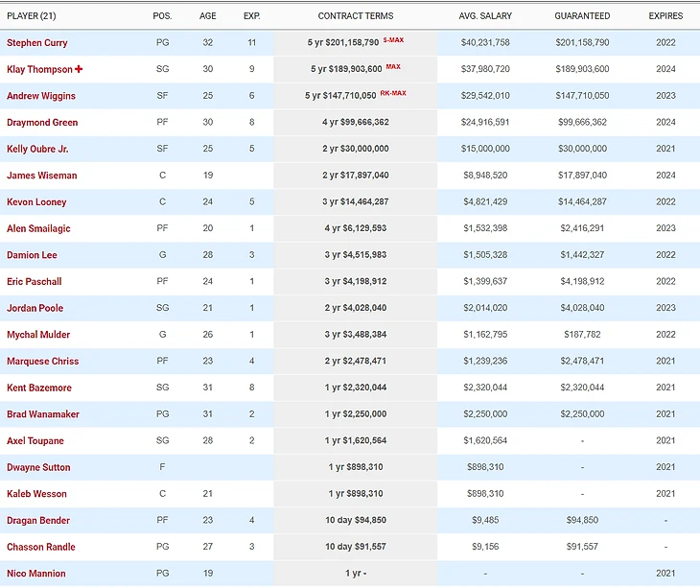
Task: Sort by the Expires column header
Action: coord(665,16)
